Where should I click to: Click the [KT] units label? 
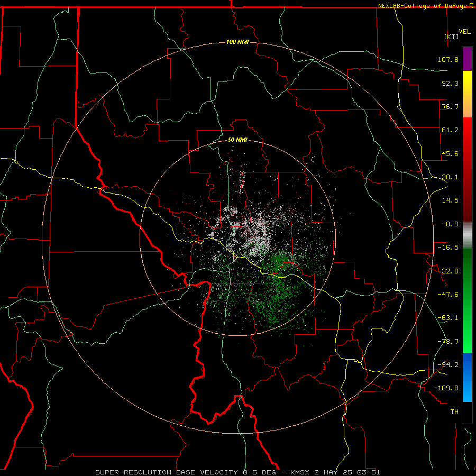(452, 36)
